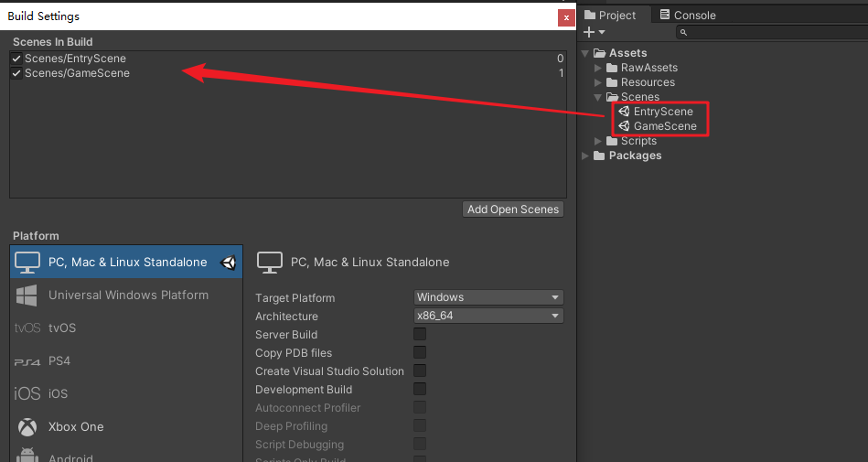Click the Deep Profiling checkbox
The width and height of the screenshot is (868, 462).
420,425
